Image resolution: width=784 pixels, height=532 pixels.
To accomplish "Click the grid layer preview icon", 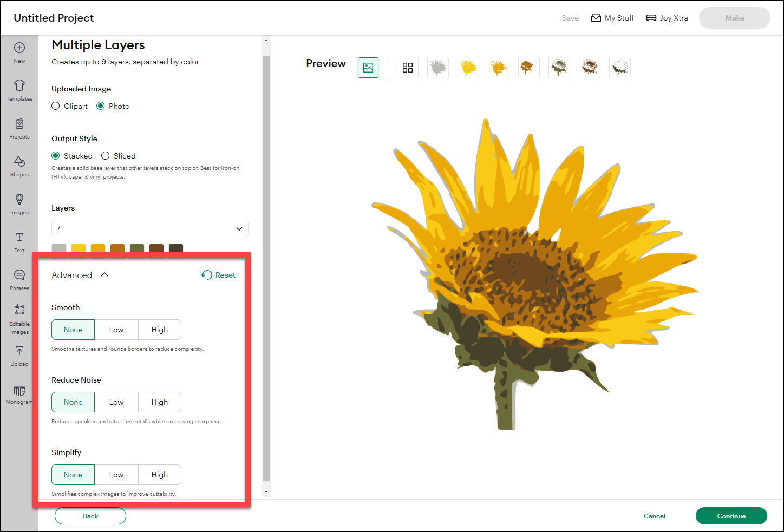I will coord(408,68).
